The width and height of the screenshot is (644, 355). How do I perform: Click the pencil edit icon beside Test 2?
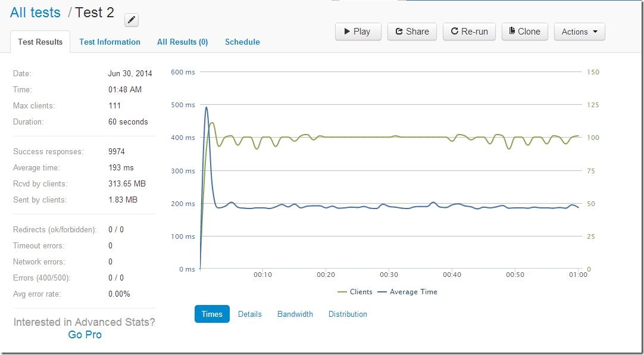[132, 20]
